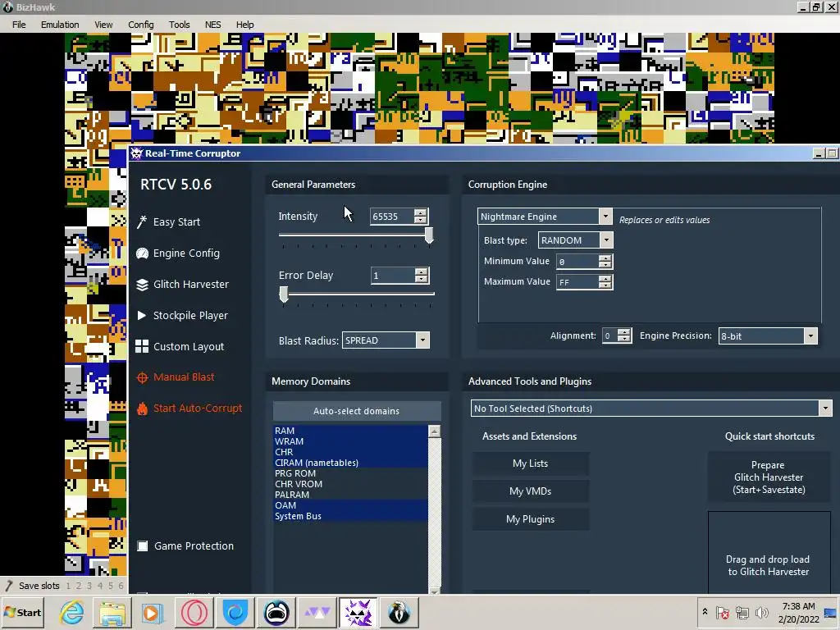Open File Explorer folder in taskbar

click(x=112, y=612)
